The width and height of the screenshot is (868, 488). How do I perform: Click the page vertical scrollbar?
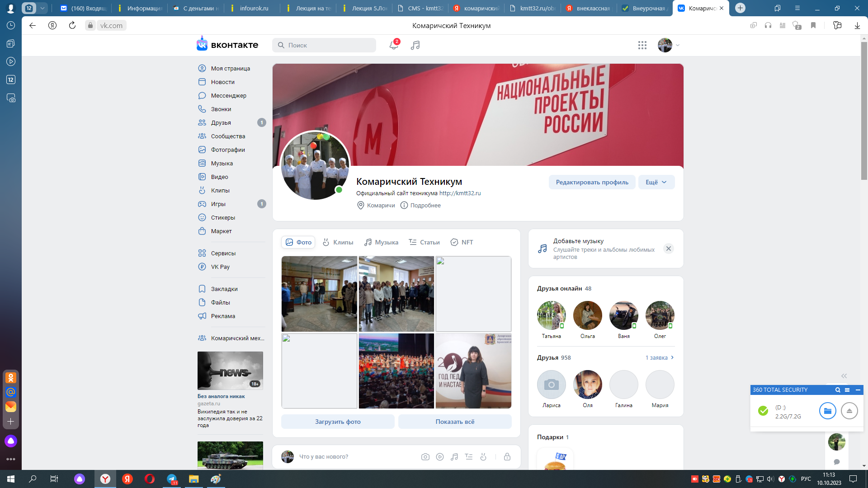[x=864, y=111]
